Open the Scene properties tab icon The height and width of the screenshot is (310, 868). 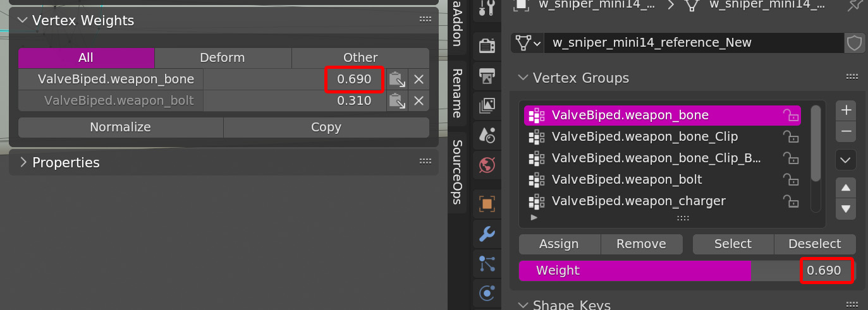[487, 135]
